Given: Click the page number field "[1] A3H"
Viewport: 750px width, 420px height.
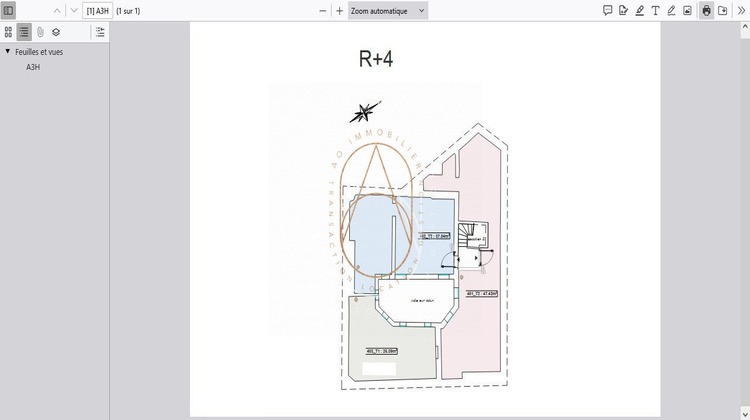Looking at the screenshot, I should click(98, 11).
